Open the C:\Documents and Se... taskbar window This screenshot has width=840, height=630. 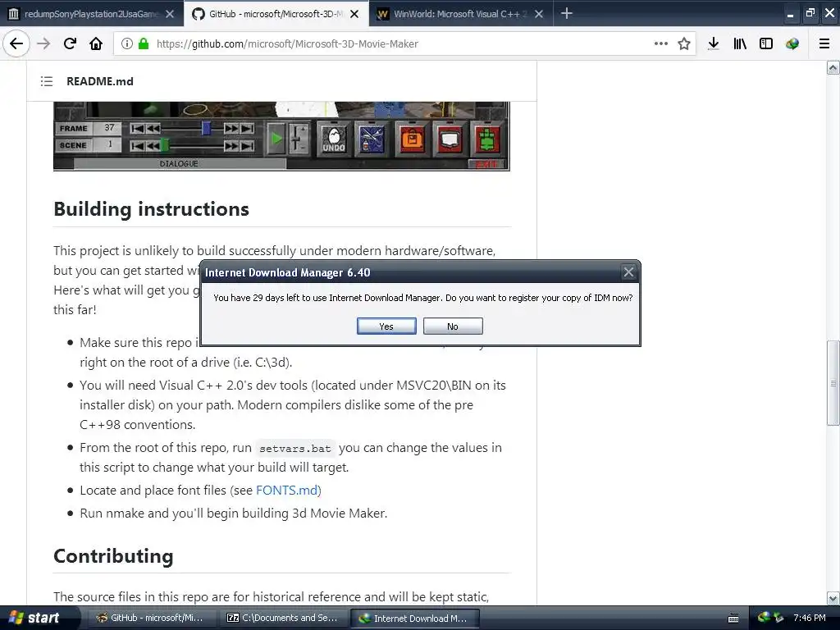(x=284, y=618)
